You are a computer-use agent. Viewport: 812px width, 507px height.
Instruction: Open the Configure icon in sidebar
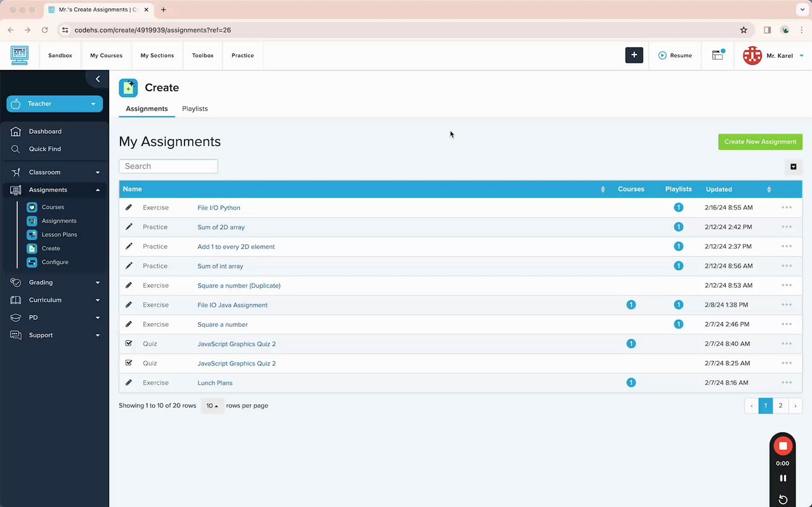coord(32,262)
